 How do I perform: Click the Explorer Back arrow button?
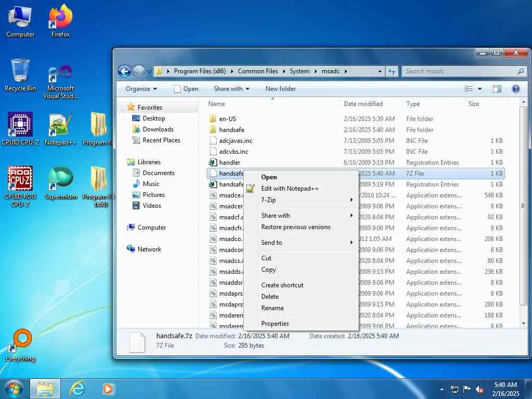coord(125,71)
